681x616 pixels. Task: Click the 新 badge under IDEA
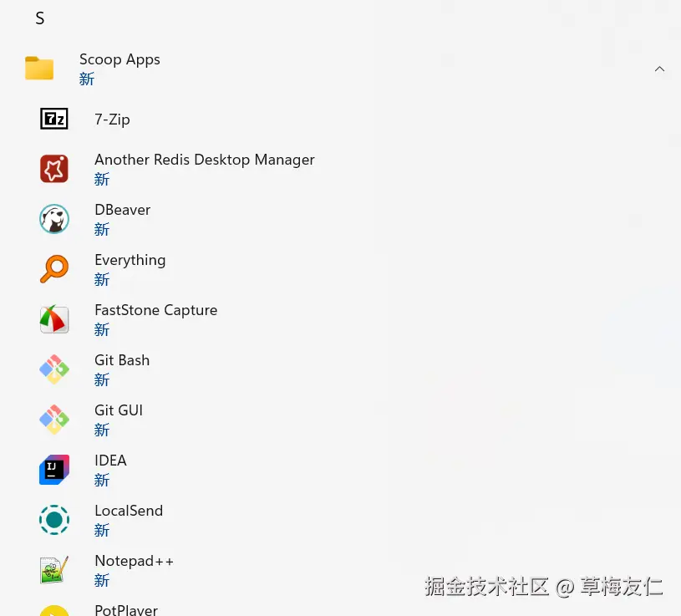click(102, 480)
